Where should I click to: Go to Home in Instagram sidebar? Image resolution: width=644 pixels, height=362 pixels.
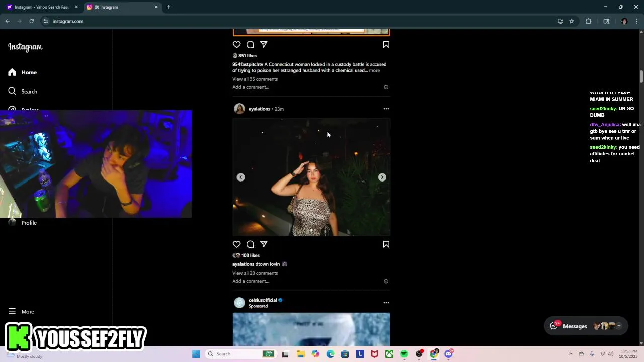click(x=23, y=72)
